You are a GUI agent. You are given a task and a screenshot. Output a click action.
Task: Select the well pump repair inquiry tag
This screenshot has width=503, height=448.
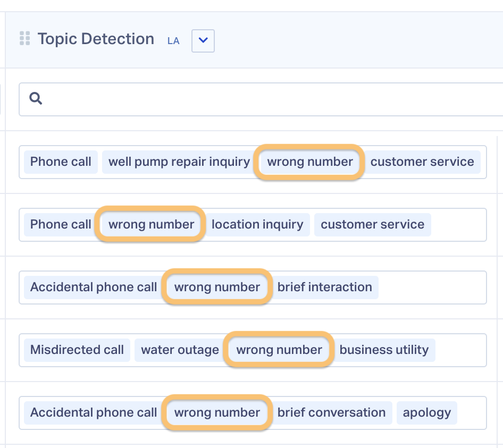[179, 162]
